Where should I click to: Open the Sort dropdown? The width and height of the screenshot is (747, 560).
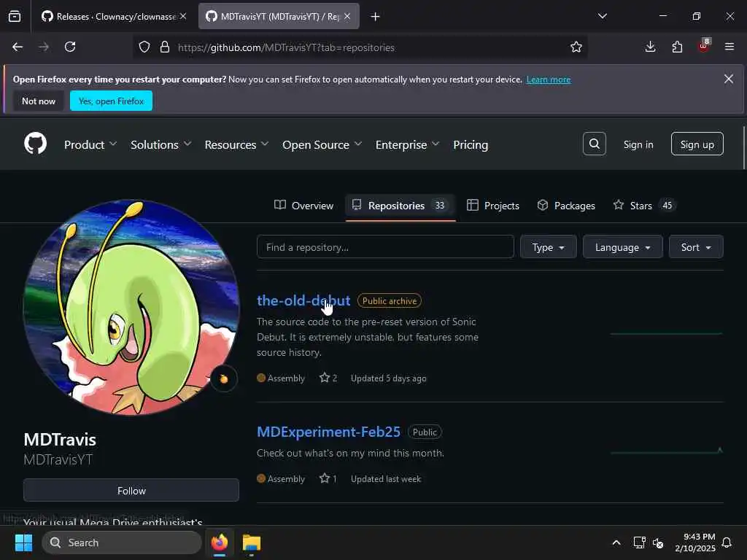[x=695, y=246]
